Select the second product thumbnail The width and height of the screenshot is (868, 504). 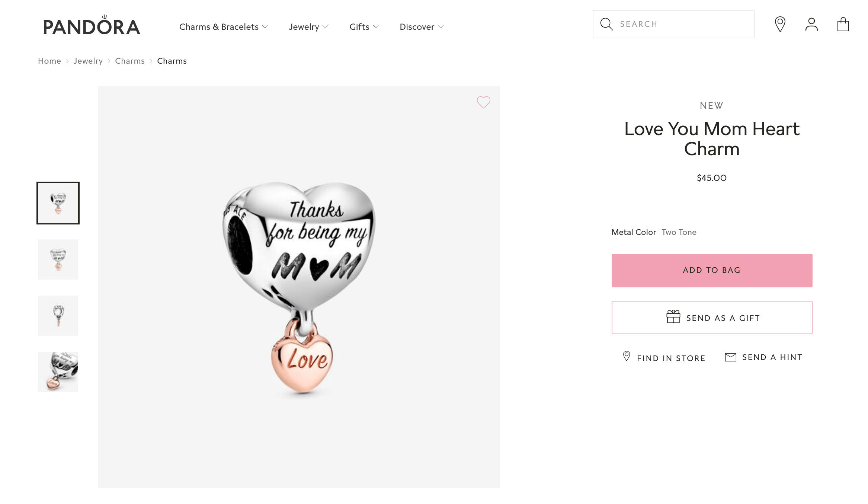(x=58, y=259)
